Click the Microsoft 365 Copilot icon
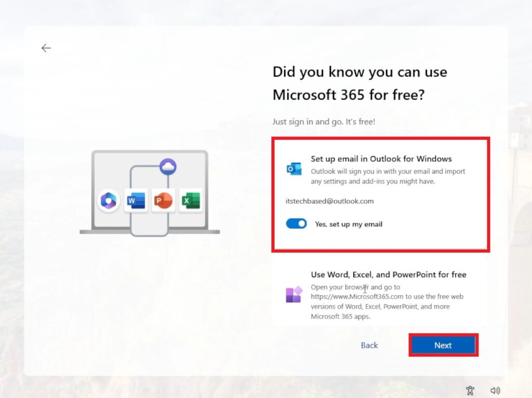This screenshot has height=398, width=532. click(x=109, y=200)
